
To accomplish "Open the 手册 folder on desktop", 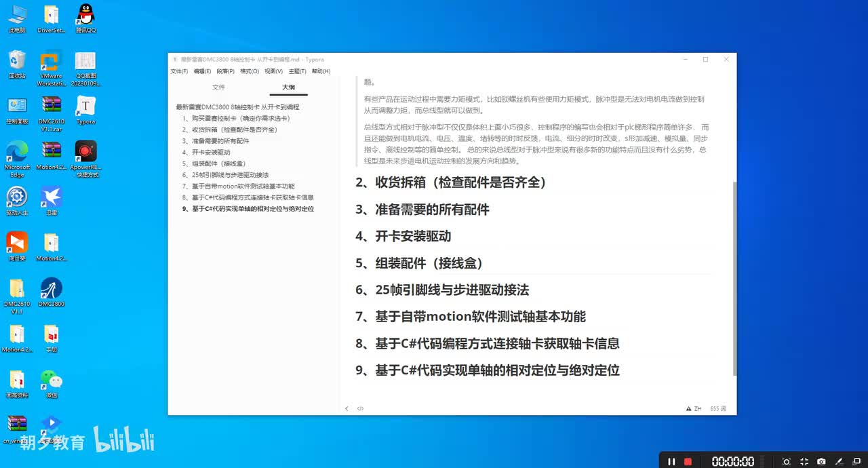I will tap(51, 338).
